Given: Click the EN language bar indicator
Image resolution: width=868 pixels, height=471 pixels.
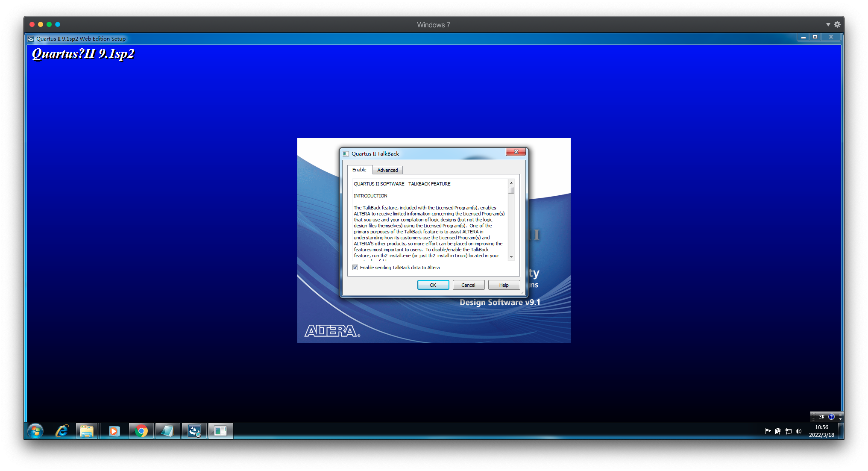Looking at the screenshot, I should coord(822,417).
